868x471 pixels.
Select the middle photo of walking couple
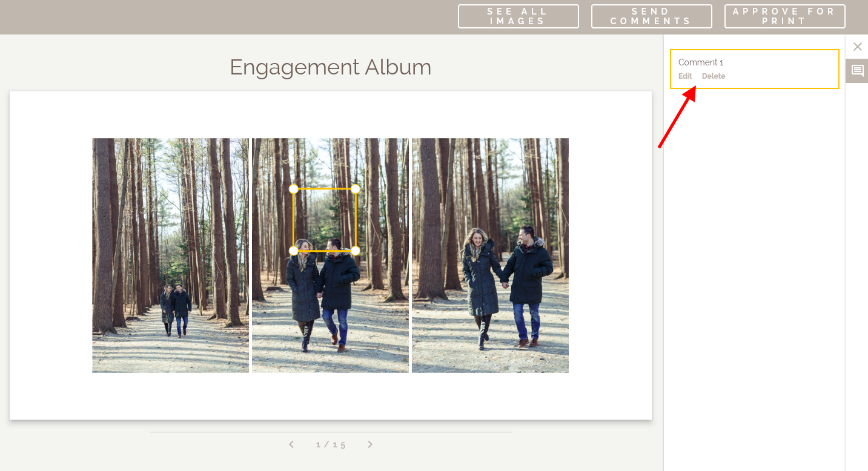(330, 255)
